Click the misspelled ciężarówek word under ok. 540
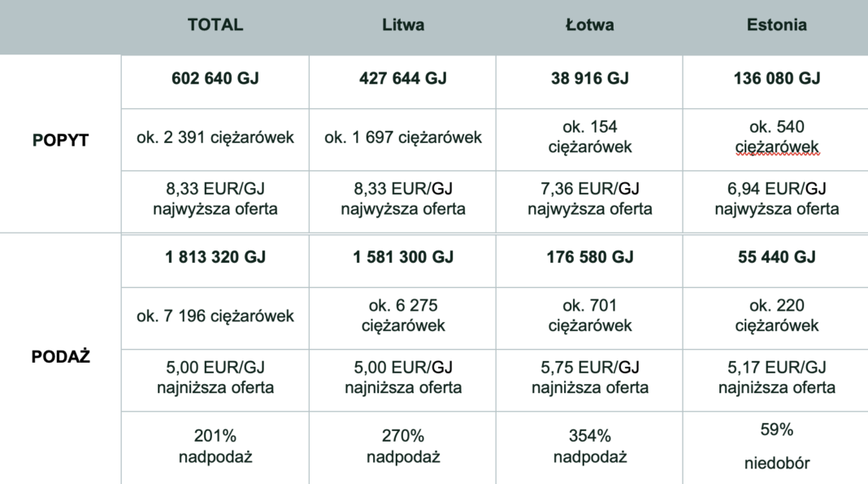 click(x=777, y=147)
